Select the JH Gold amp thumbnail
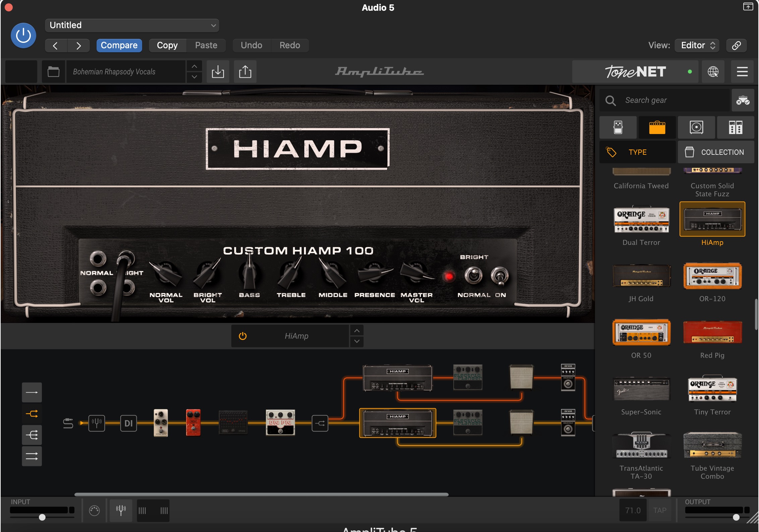 point(641,276)
